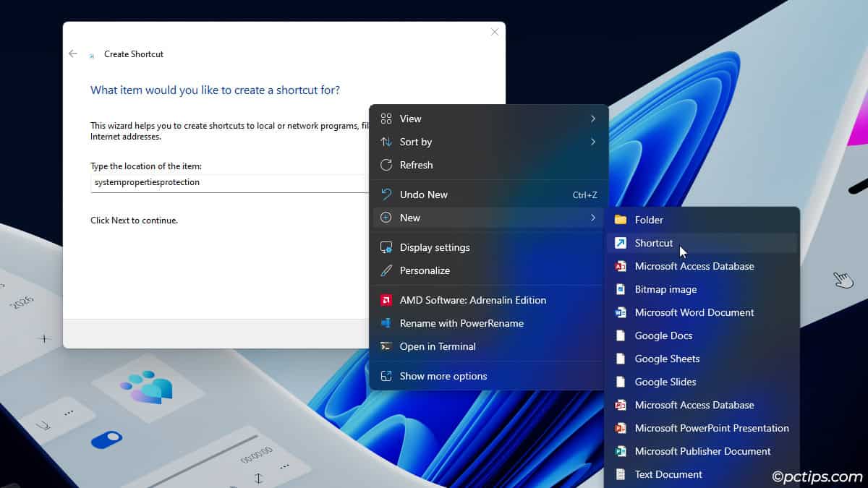868x488 pixels.
Task: Click the Publisher Document icon
Action: pos(621,451)
